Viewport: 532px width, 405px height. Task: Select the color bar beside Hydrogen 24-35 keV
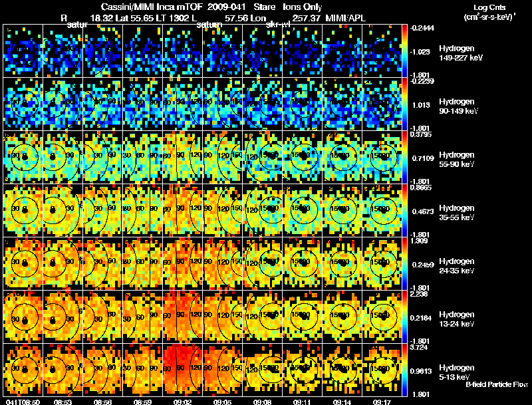[x=404, y=264]
